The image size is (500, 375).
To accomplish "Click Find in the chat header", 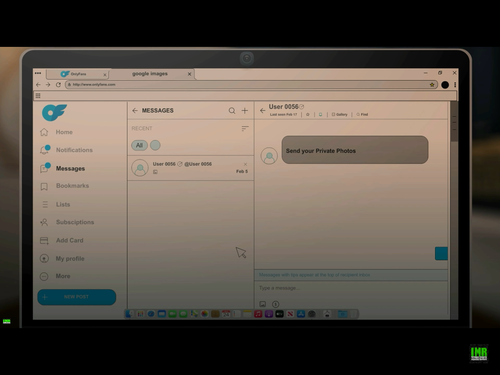I will coord(362,114).
